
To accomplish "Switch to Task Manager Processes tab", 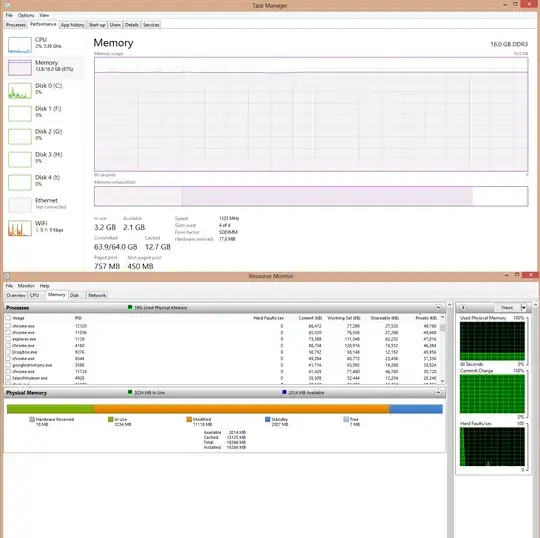I will click(x=16, y=25).
